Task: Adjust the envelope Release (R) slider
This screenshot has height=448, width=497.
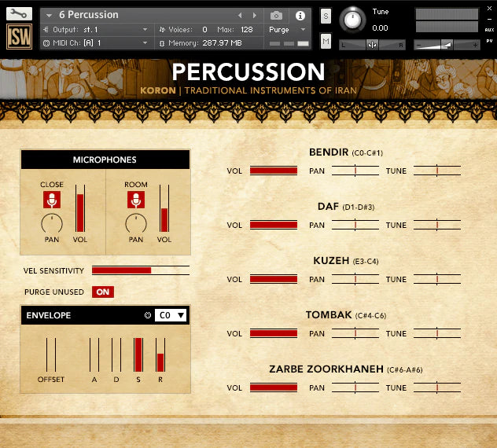Action: [x=160, y=354]
